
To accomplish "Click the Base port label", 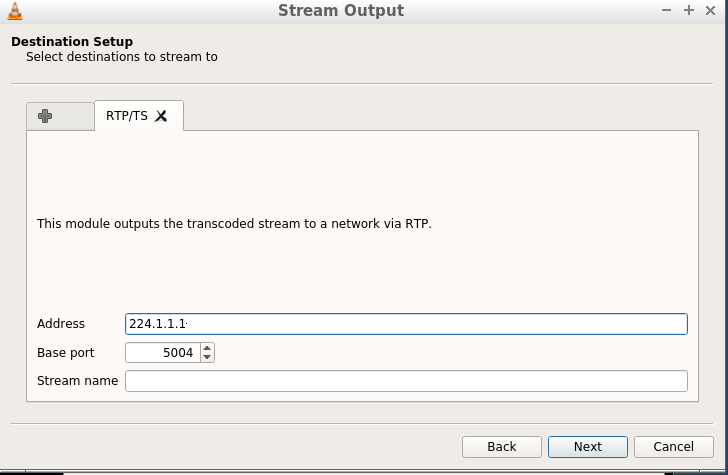I will click(x=65, y=353).
